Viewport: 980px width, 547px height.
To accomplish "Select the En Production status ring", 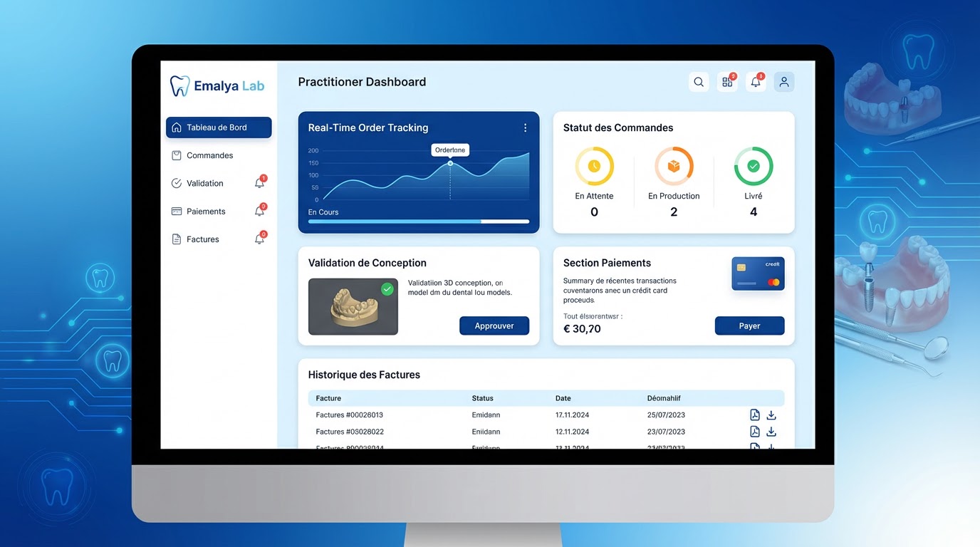I will point(674,167).
